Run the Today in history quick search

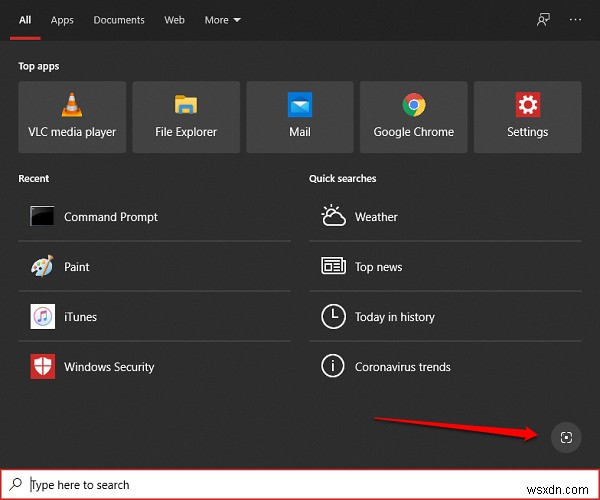445,317
